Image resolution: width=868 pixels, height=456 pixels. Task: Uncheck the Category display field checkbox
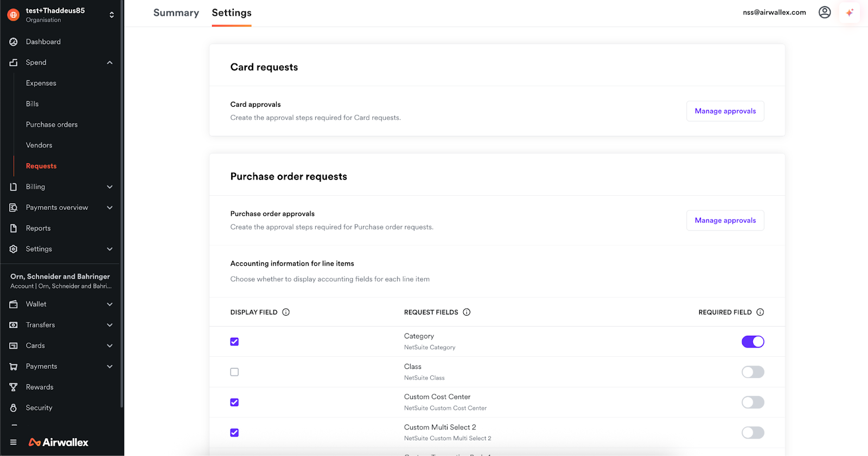(234, 342)
